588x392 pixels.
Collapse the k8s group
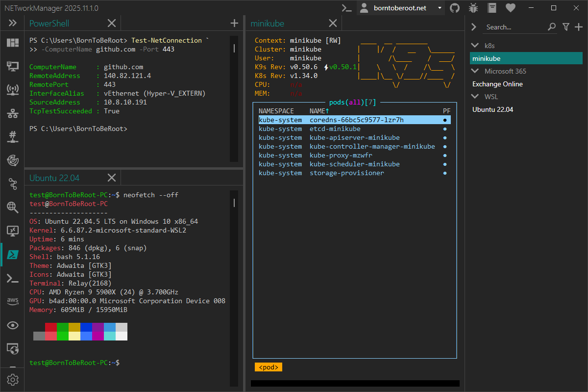(x=474, y=45)
